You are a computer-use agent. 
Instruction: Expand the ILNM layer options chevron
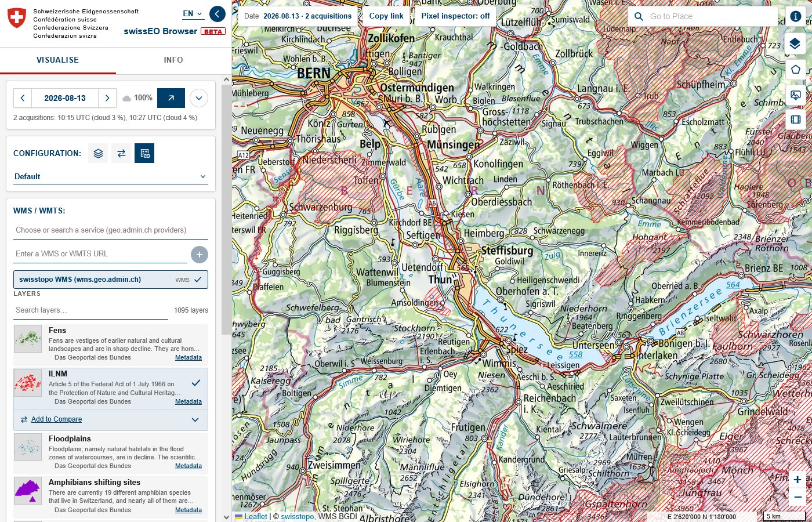pyautogui.click(x=195, y=419)
